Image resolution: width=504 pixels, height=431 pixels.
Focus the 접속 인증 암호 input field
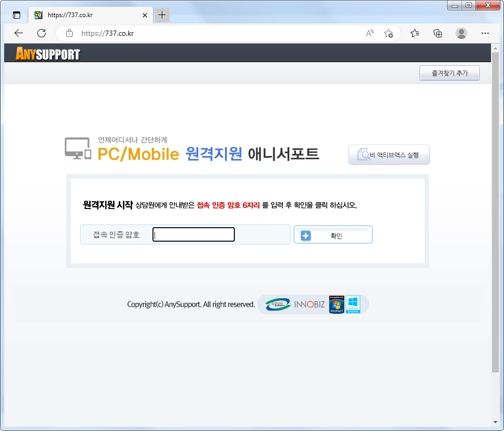(193, 234)
